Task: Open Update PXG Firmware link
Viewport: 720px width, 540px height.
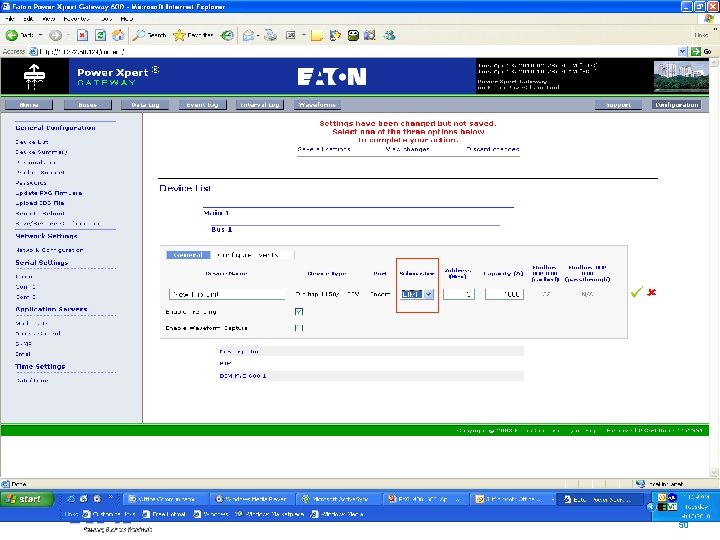Action: coord(49,193)
